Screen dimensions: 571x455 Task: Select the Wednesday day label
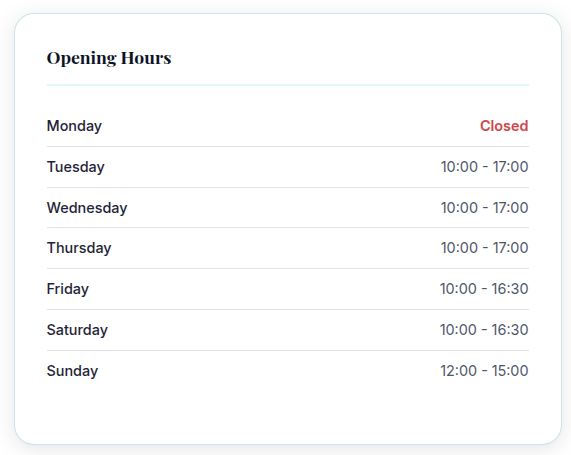click(87, 208)
